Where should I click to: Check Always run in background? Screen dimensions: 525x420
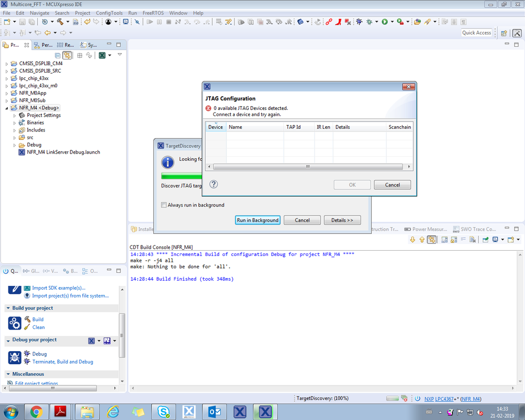(164, 205)
